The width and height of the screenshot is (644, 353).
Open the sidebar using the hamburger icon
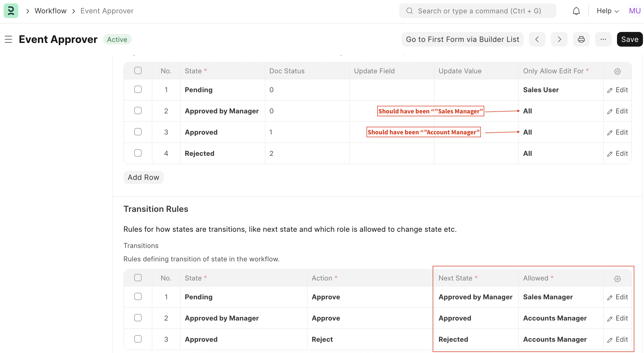click(x=9, y=39)
